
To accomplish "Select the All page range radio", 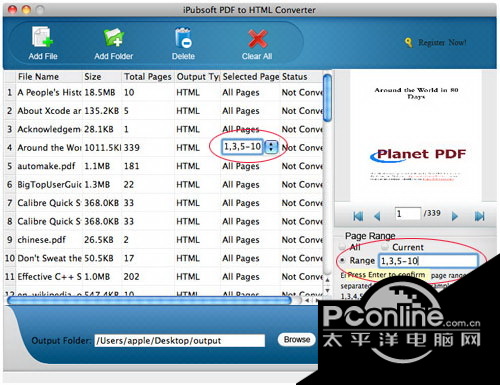I will (x=342, y=247).
